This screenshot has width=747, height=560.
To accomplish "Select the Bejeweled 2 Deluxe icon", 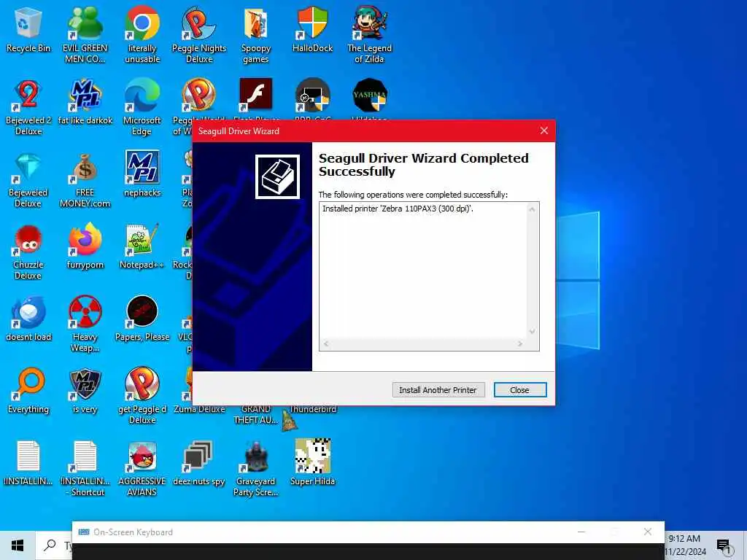I will [x=28, y=106].
